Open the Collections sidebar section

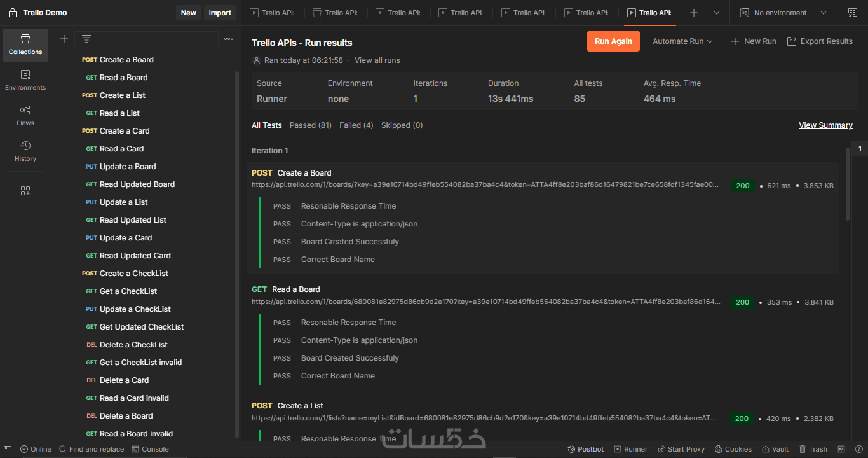pos(25,45)
